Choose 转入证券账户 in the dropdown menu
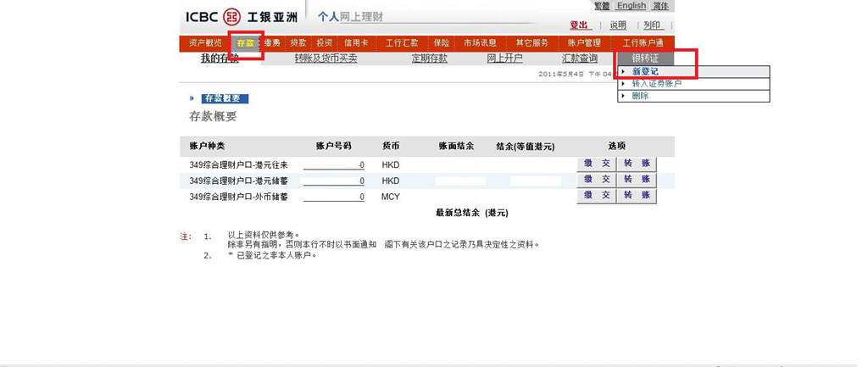 point(656,84)
